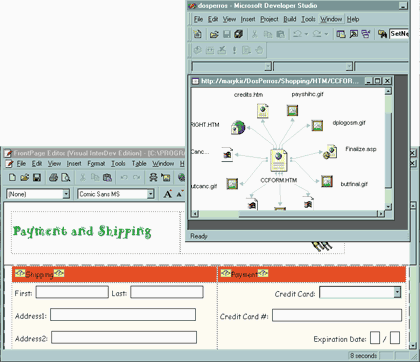The image size is (420, 362).
Task: Select the butcanc.gif image icon
Action: (x=232, y=184)
